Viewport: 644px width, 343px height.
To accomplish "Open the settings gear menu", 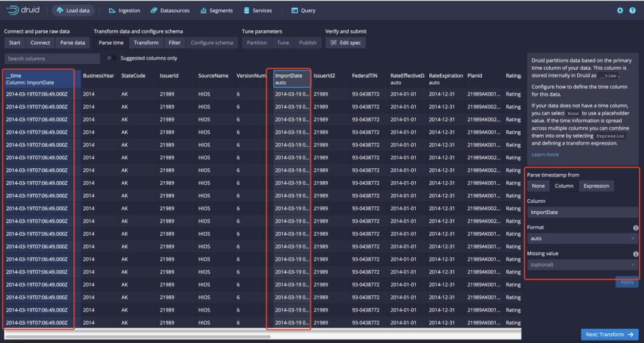I will point(620,11).
